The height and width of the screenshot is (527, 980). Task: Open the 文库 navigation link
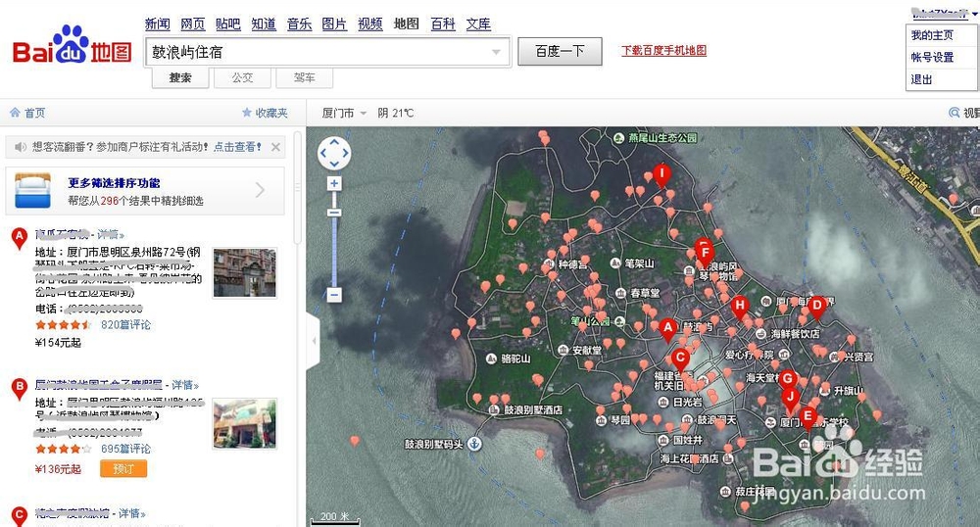478,24
